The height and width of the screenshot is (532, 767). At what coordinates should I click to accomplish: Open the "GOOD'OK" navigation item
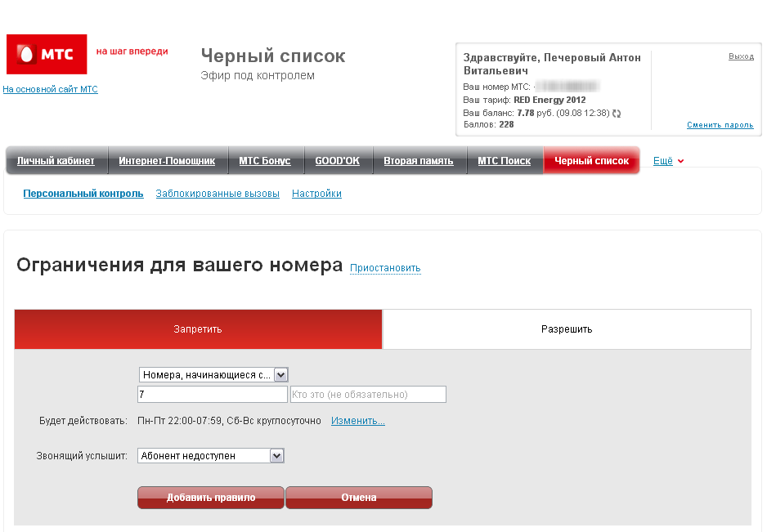(337, 161)
